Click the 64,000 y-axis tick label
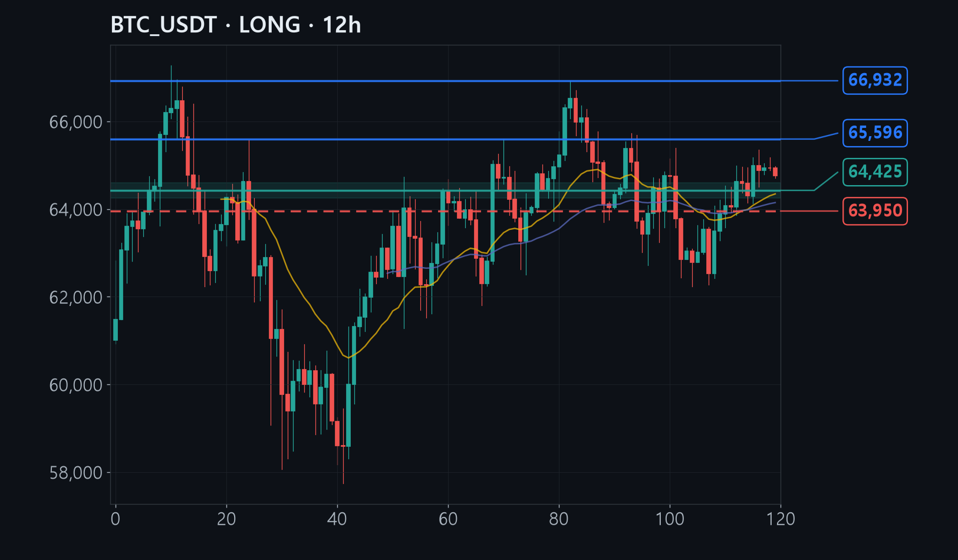The height and width of the screenshot is (560, 958). click(76, 210)
